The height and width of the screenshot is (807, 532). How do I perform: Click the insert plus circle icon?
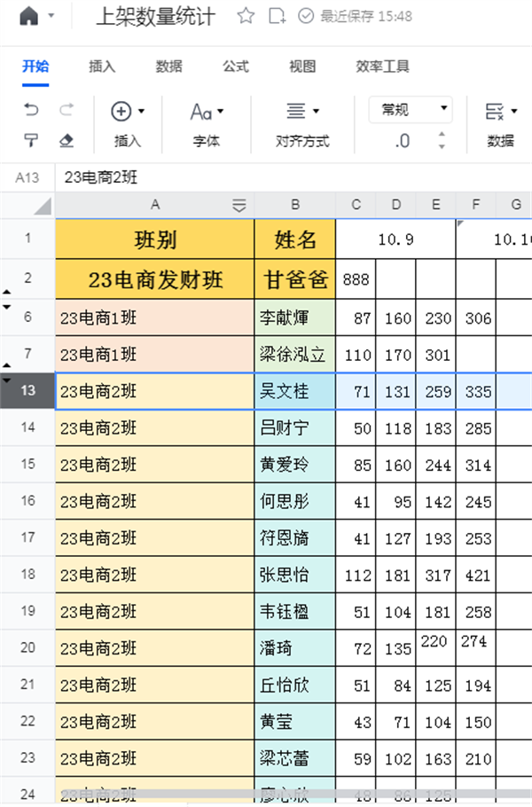[x=121, y=111]
